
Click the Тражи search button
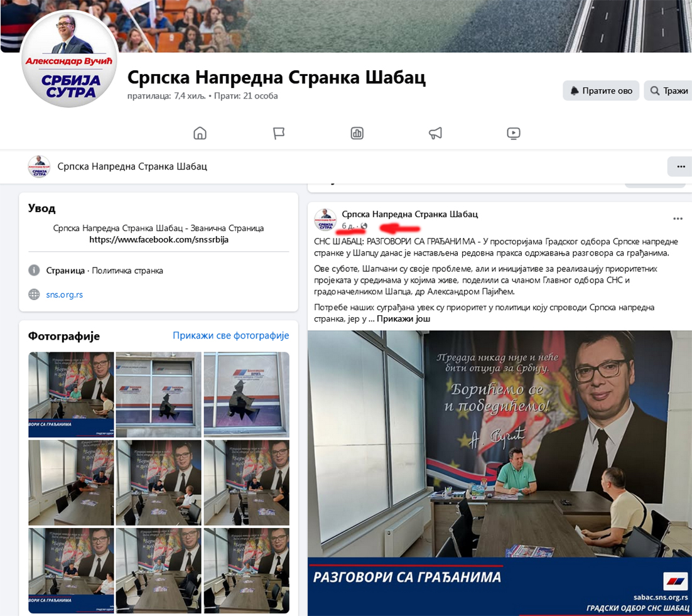(668, 90)
